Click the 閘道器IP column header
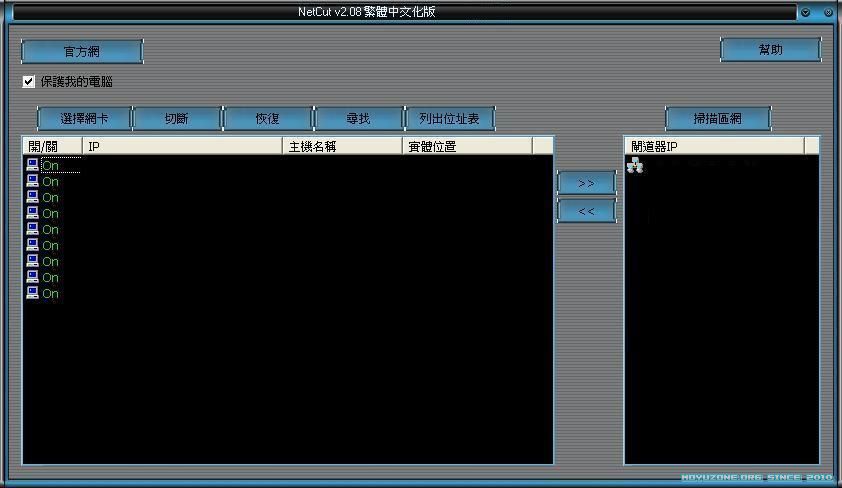Image resolution: width=842 pixels, height=488 pixels. click(x=715, y=146)
